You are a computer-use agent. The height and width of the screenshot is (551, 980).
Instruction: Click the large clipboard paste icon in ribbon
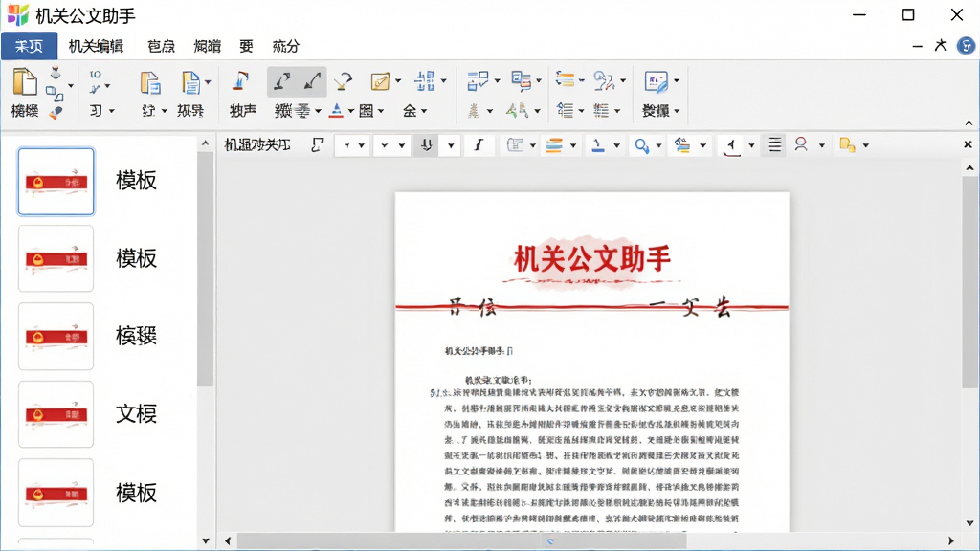click(25, 82)
